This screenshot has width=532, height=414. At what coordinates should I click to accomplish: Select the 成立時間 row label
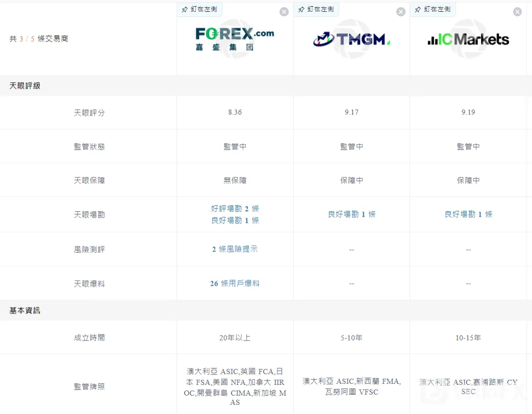[89, 338]
